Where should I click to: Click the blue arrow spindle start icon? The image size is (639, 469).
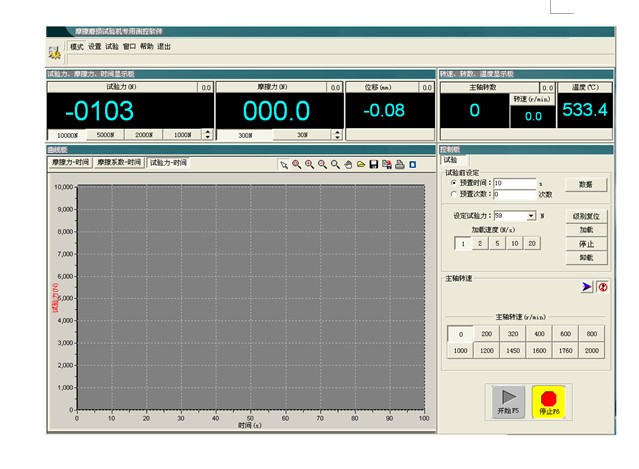586,287
